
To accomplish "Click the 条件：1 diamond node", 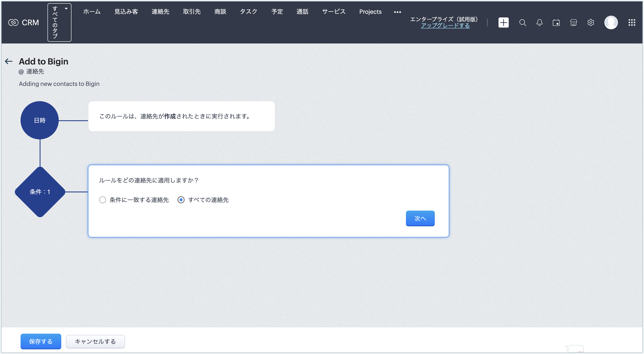I will click(40, 192).
